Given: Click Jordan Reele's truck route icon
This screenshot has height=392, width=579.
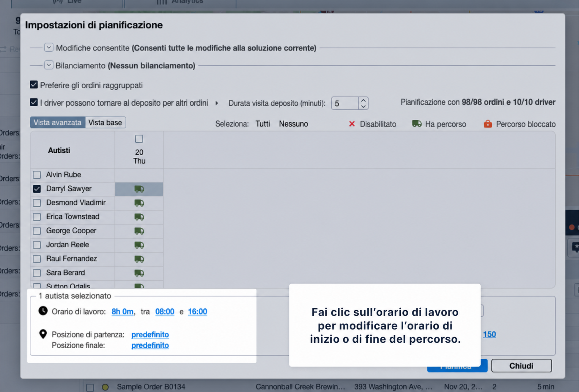Looking at the screenshot, I should pos(139,245).
